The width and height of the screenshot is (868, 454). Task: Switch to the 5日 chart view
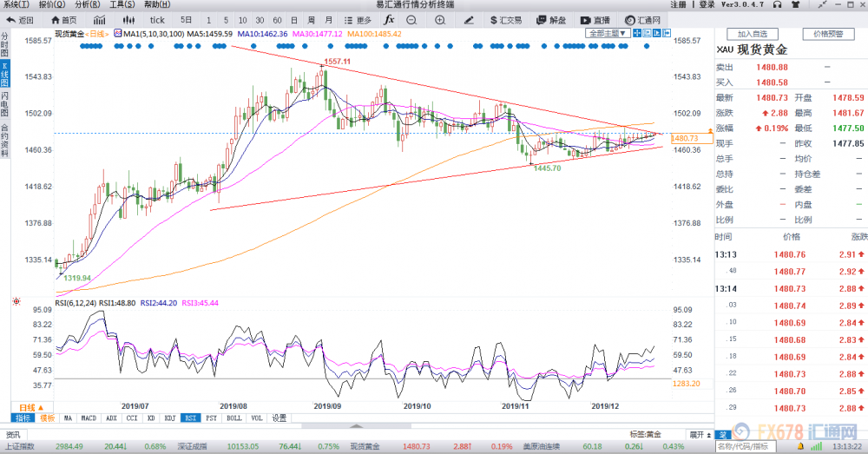pyautogui.click(x=186, y=20)
